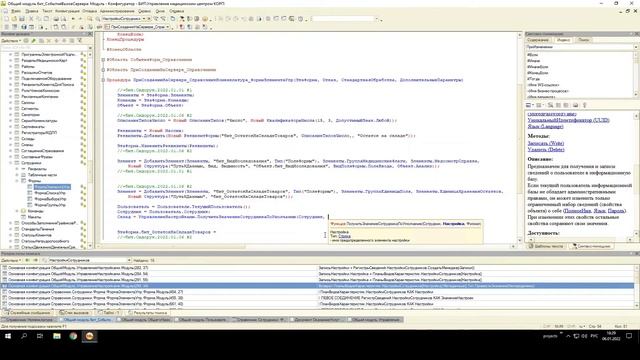This screenshot has width=640, height=360.
Task: Open File Explorer from the taskbar
Action: 57,336
